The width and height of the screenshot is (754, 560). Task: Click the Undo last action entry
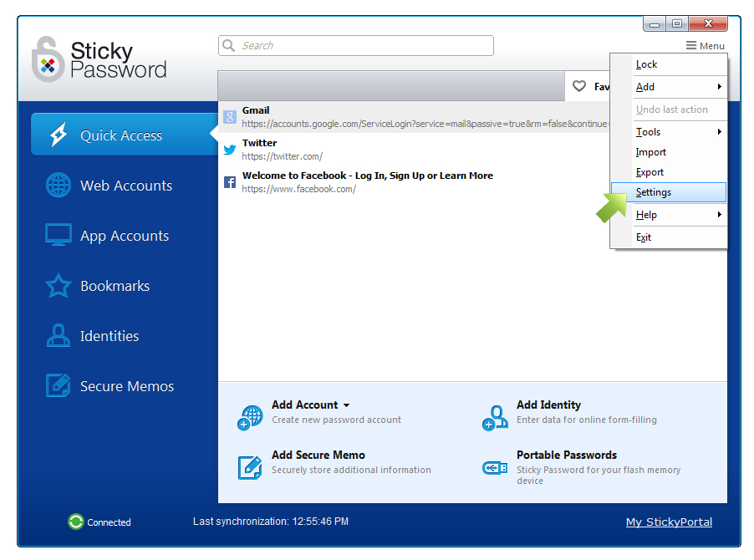point(669,109)
